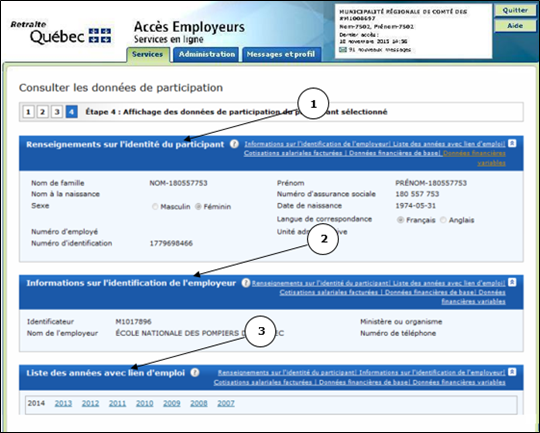Screen dimensions: 540x433
Task: Open help for Informations sur l'identification de l'employeur
Action: point(246,283)
